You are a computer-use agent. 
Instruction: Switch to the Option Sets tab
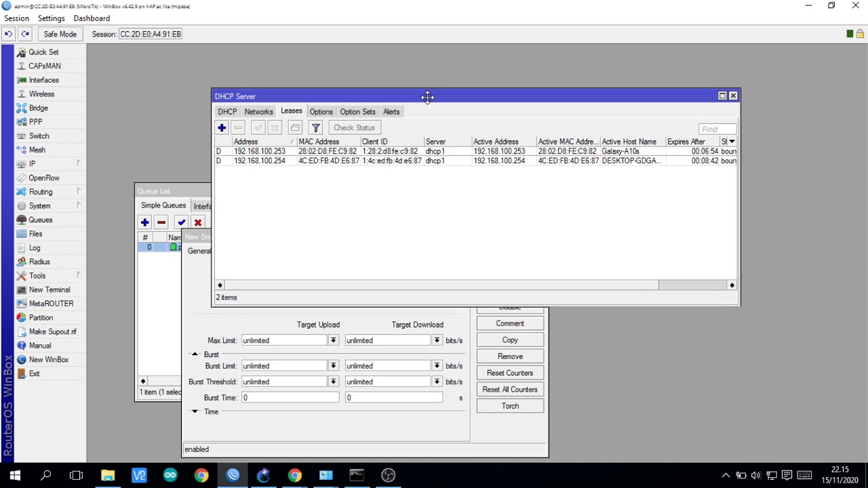pyautogui.click(x=357, y=112)
